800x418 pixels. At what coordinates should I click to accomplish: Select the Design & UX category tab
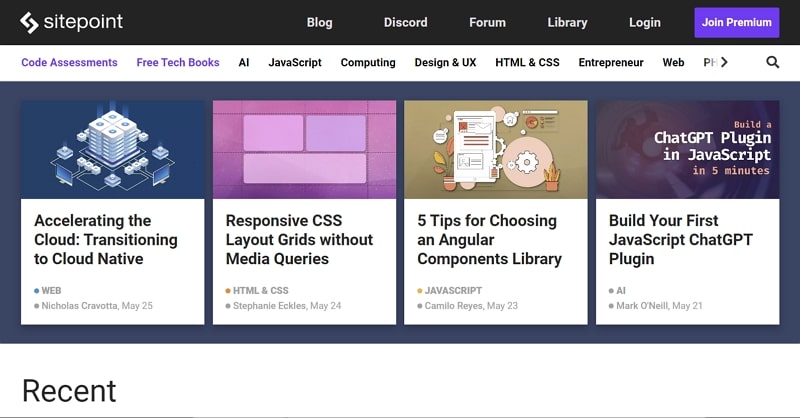(x=445, y=62)
